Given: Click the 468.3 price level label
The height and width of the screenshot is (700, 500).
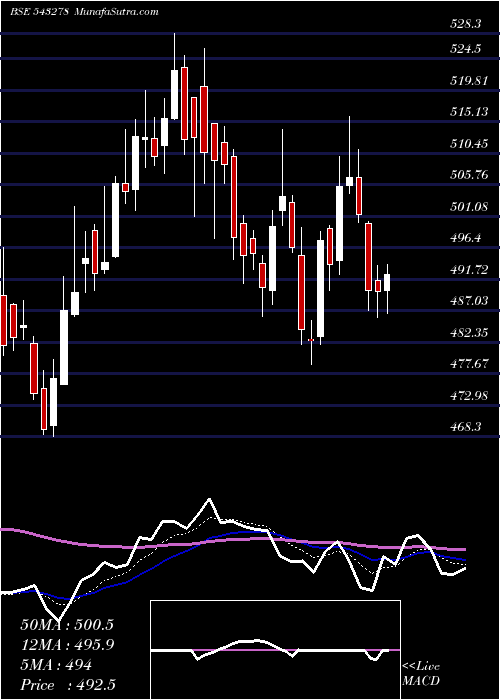Looking at the screenshot, I should click(465, 427).
